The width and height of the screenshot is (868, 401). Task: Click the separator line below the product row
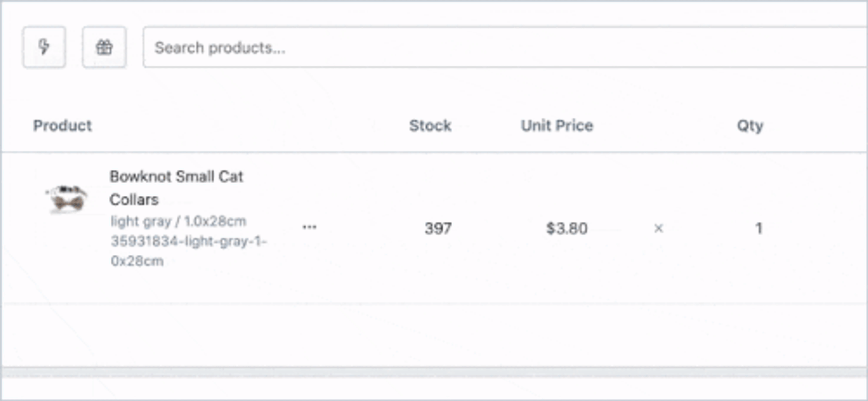click(x=434, y=303)
